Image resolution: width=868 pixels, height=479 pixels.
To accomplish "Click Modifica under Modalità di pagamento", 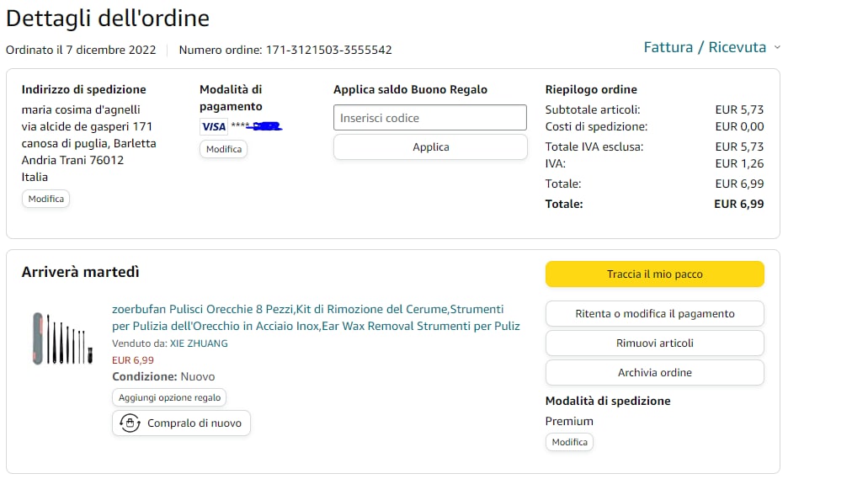I will pos(224,149).
